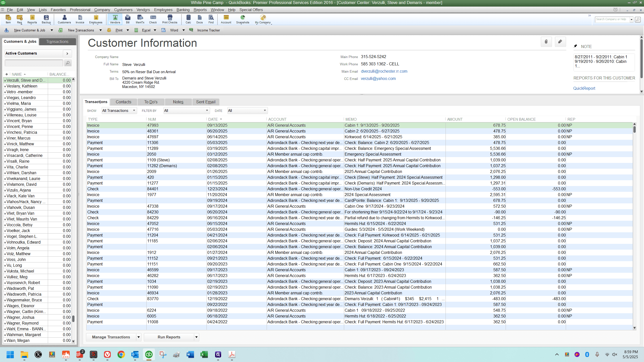
Task: Click the Backup toolbar icon
Action: pos(46,19)
